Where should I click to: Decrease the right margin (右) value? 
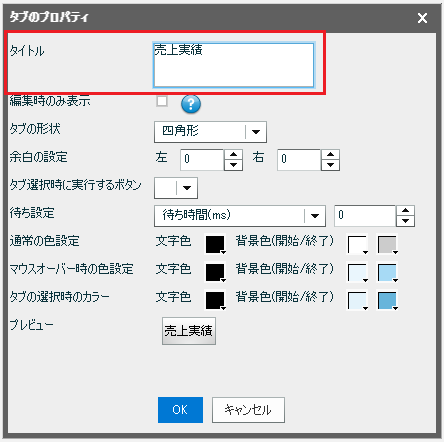(330, 165)
